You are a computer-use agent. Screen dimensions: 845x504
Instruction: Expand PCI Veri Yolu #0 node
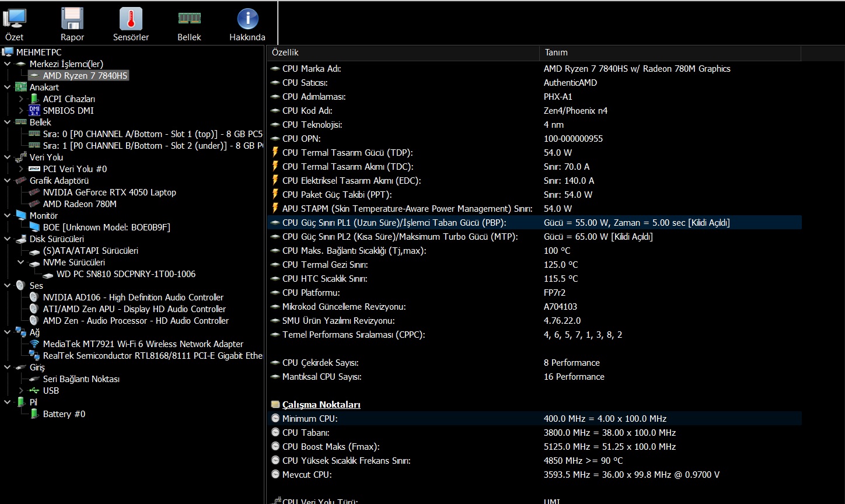[21, 169]
